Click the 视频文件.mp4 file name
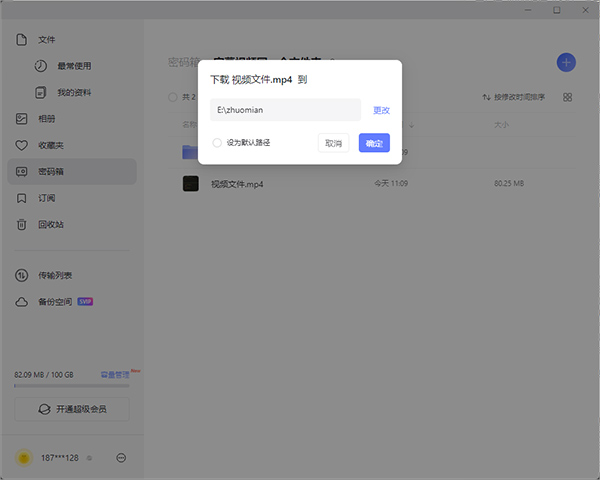The width and height of the screenshot is (600, 480). click(237, 184)
